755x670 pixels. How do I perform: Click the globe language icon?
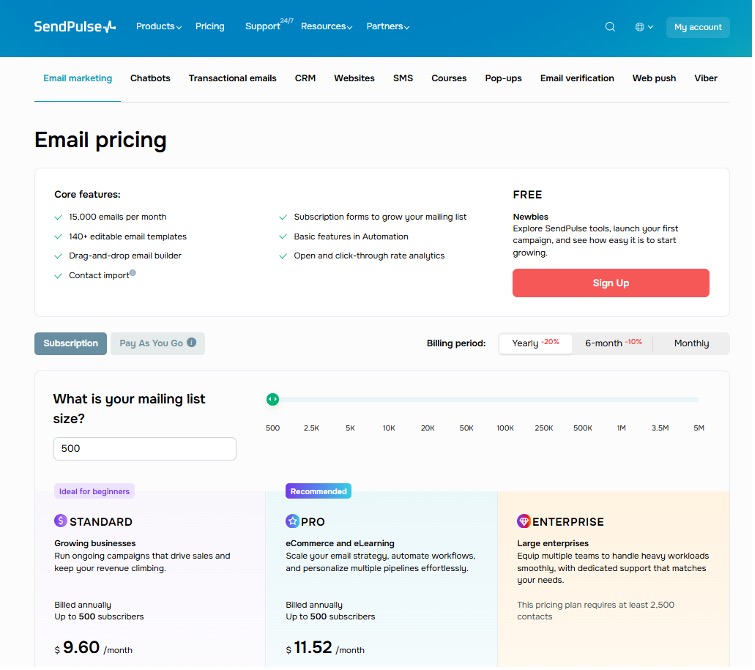coord(641,27)
